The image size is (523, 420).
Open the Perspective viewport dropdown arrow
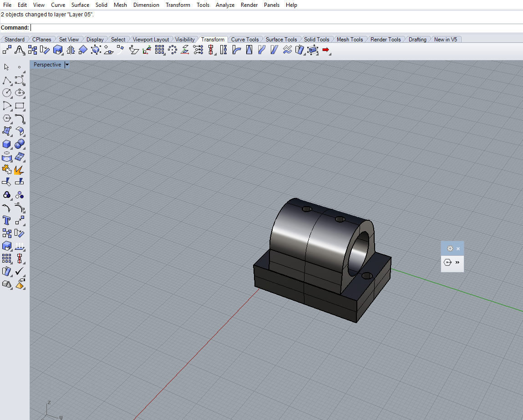(x=67, y=65)
